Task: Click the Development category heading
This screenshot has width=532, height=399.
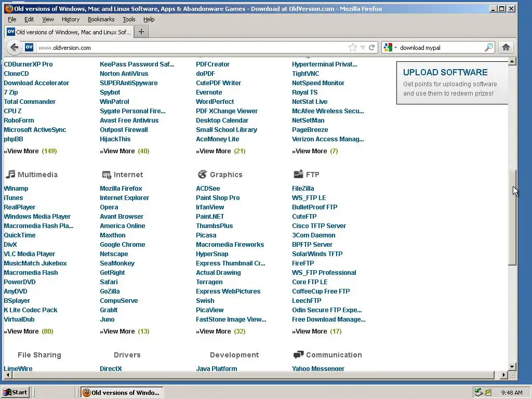Action: (234, 355)
